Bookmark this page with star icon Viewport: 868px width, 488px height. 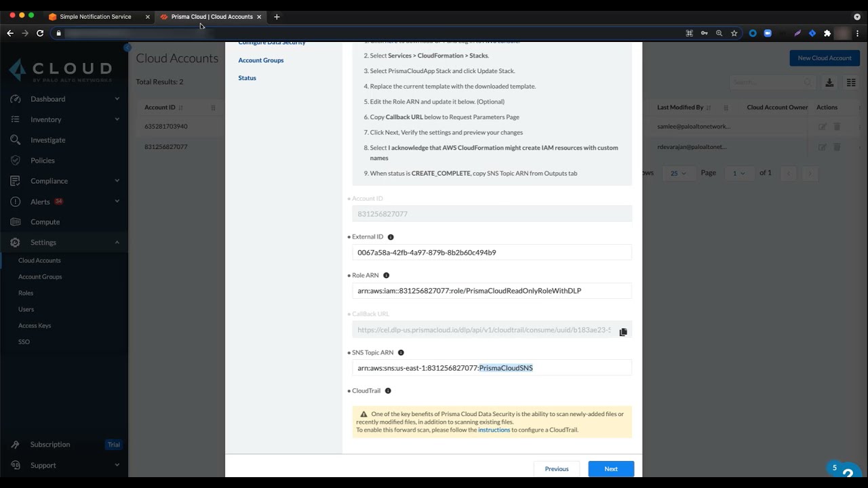click(x=734, y=33)
